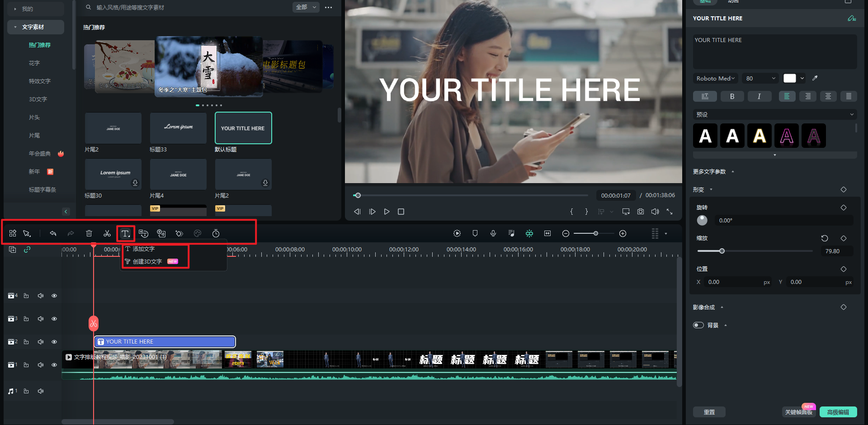Select the 默认标题 title thumbnail

[243, 128]
